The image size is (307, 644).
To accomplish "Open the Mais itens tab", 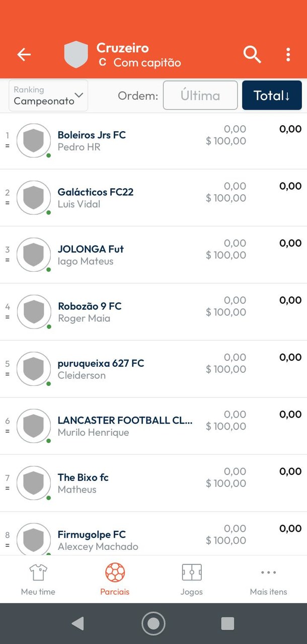I will 268,579.
